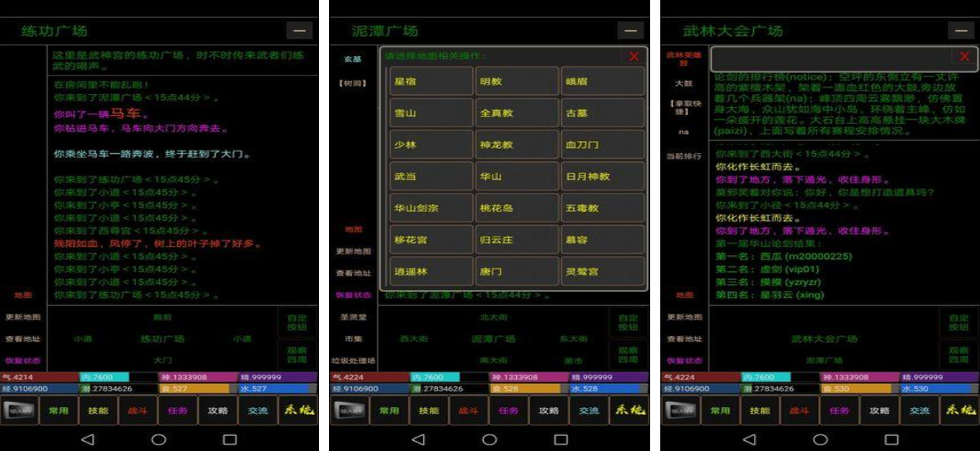Choose 桃花岛 from the map popup
Viewport: 980px width, 451px height.
(x=516, y=208)
